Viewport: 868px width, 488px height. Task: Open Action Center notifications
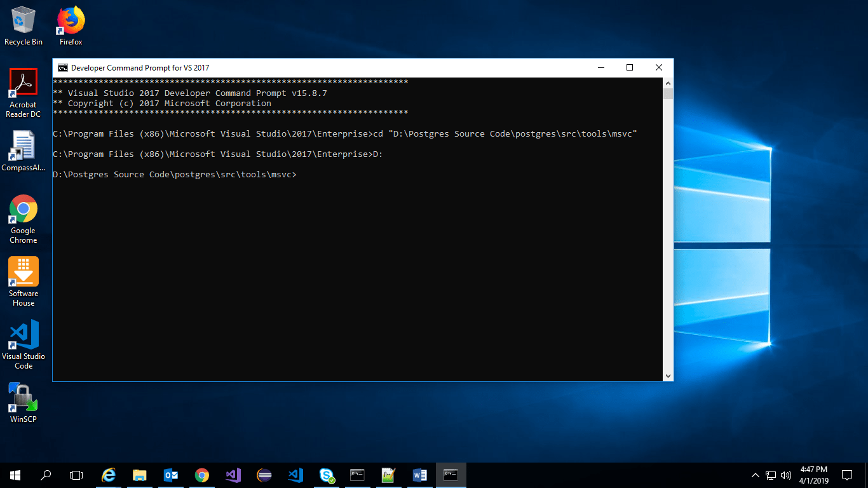847,475
